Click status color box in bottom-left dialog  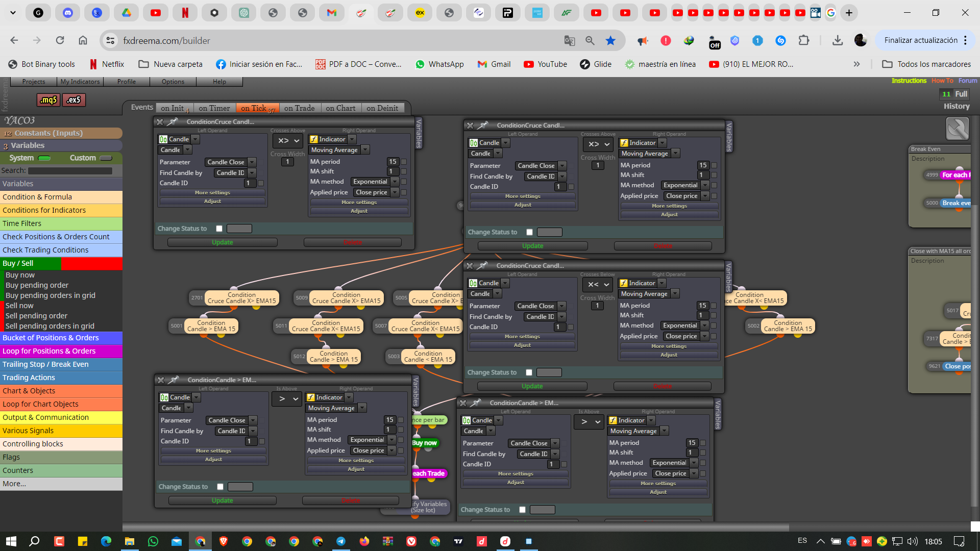click(x=240, y=487)
